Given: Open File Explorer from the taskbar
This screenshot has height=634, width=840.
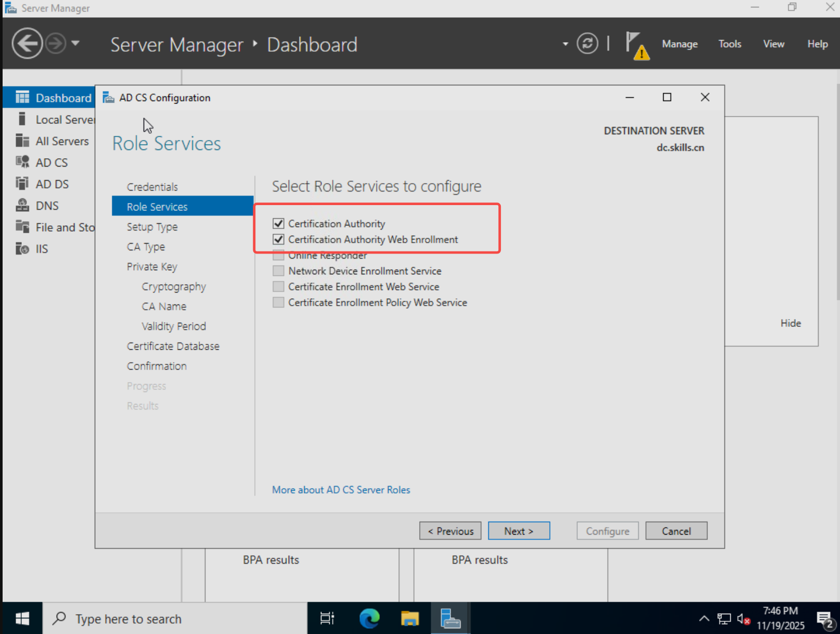Looking at the screenshot, I should point(410,618).
